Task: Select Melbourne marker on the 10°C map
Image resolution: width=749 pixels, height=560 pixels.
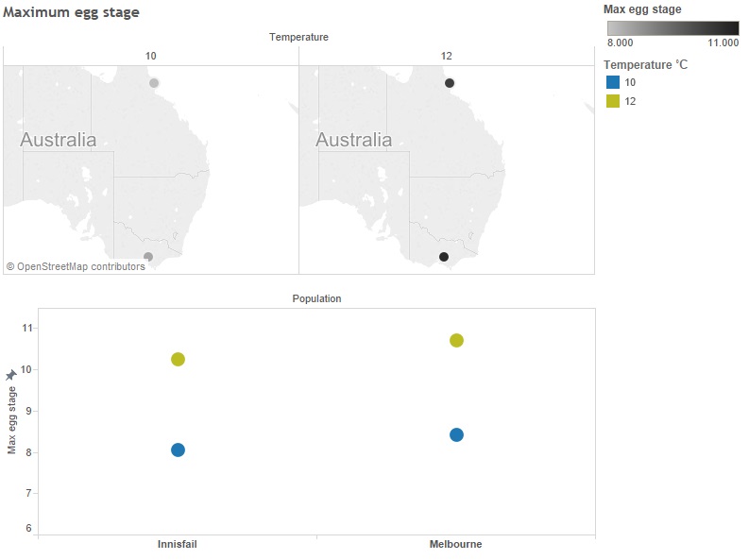Action: click(x=148, y=257)
